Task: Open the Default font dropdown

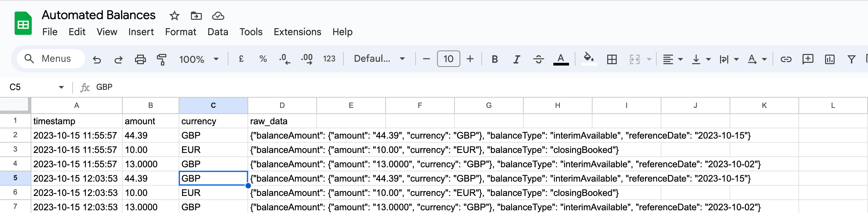Action: 379,59
